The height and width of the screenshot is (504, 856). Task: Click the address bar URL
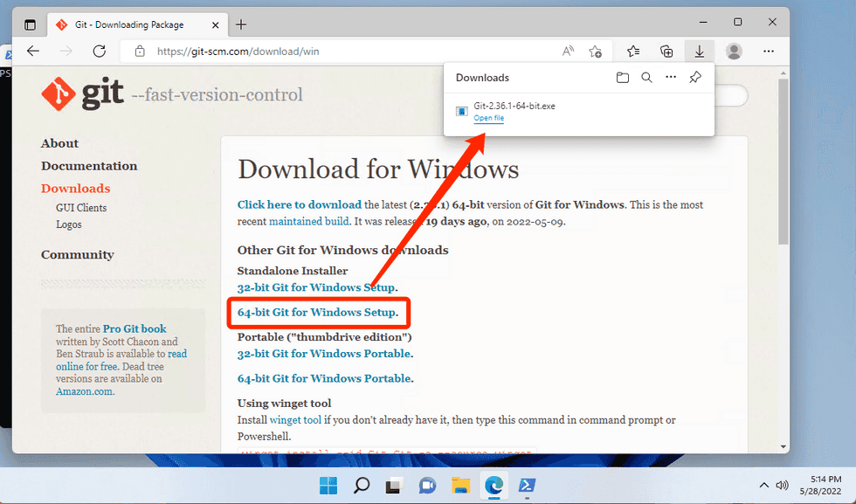[238, 52]
